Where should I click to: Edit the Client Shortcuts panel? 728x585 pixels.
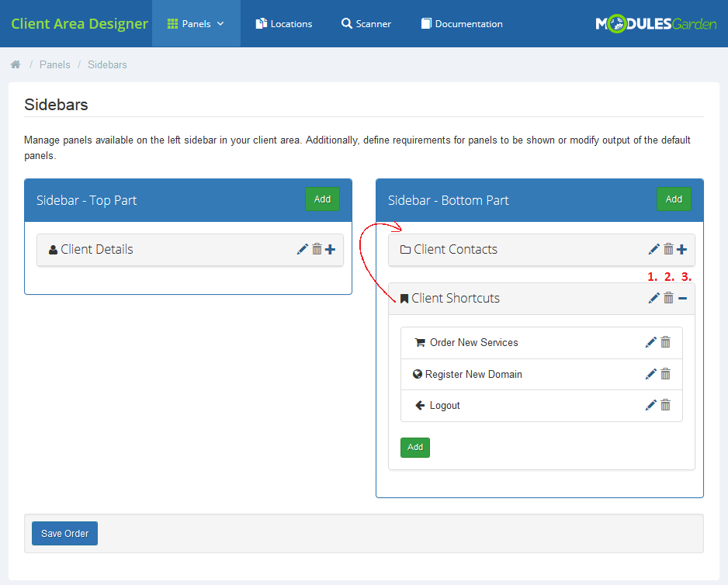coord(653,298)
